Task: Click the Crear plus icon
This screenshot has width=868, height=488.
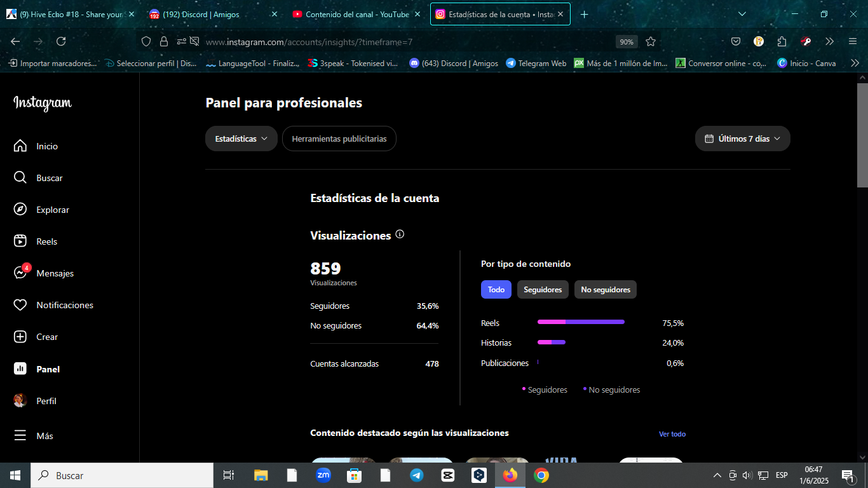Action: tap(20, 337)
